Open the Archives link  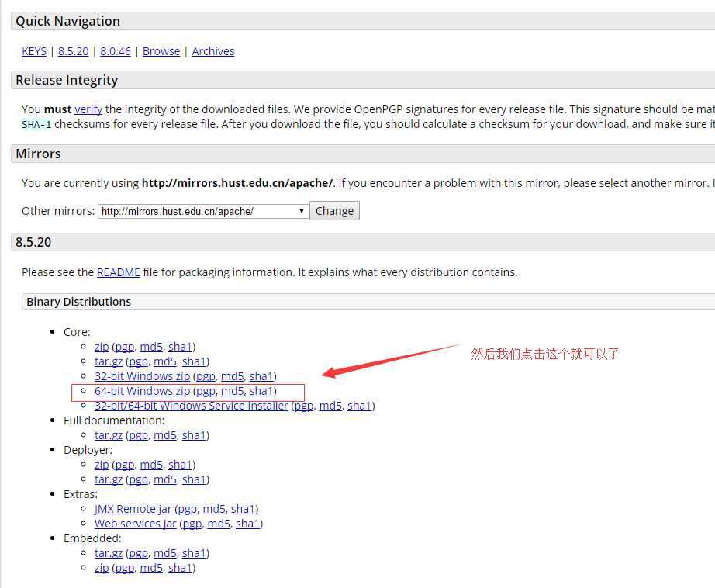coord(213,51)
